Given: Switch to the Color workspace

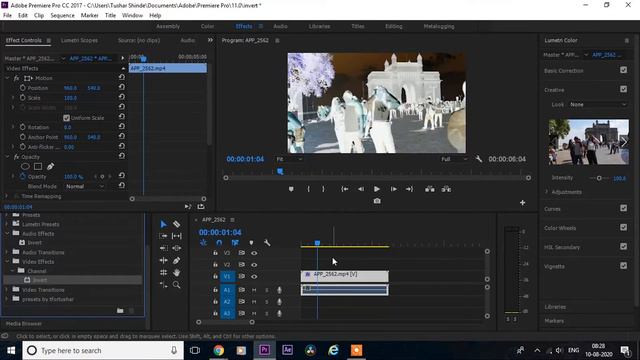Looking at the screenshot, I should (207, 26).
